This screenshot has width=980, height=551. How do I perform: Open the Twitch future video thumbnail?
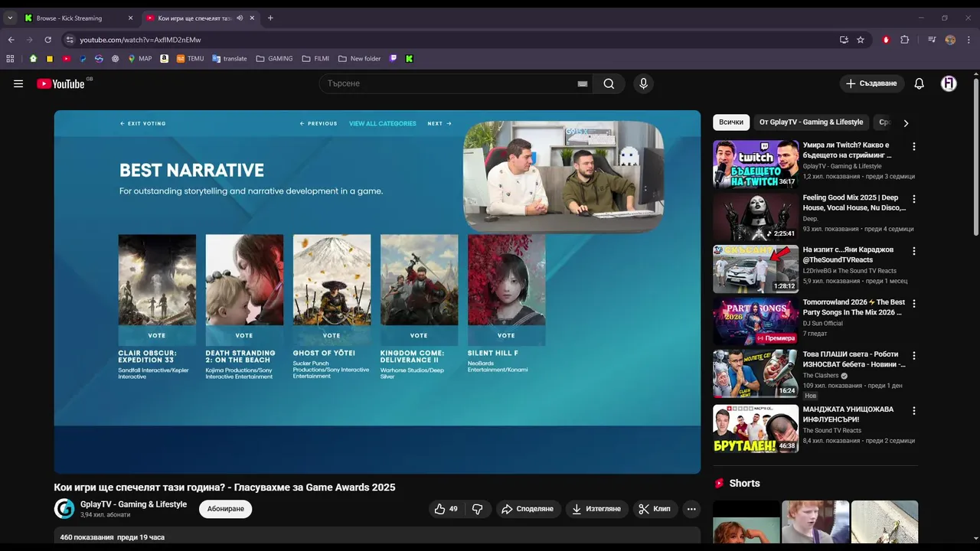[x=756, y=164]
